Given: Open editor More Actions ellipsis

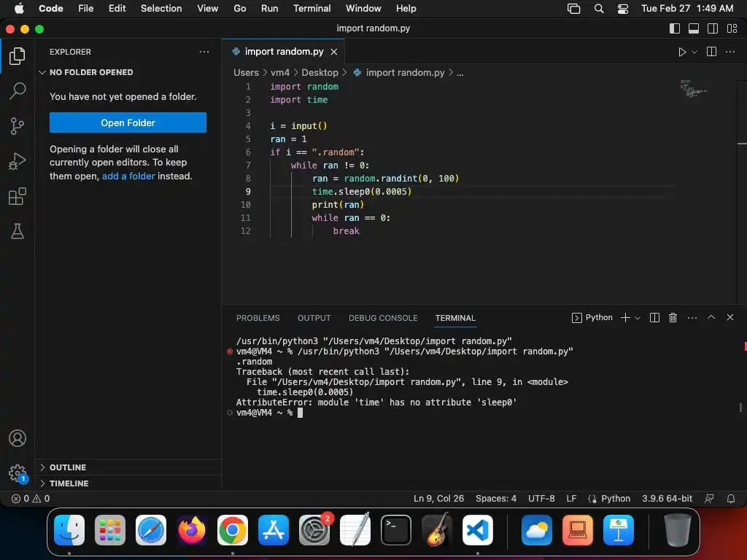Looking at the screenshot, I should point(729,52).
